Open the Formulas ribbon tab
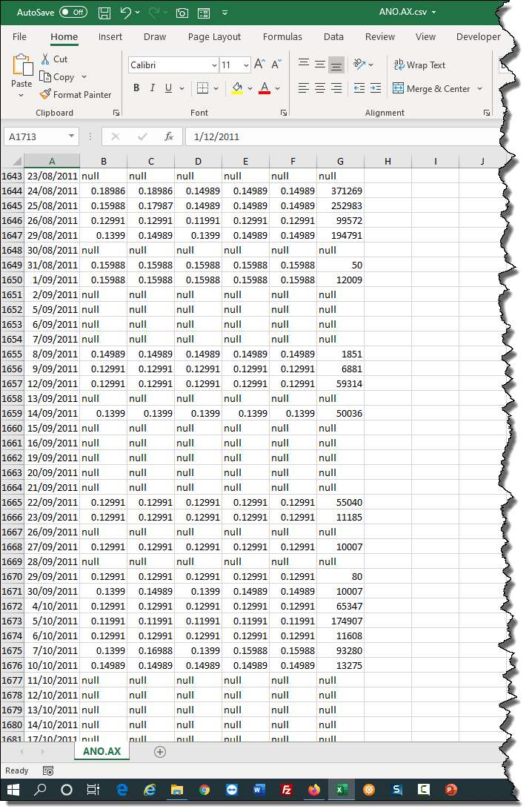The image size is (532, 812). tap(282, 37)
